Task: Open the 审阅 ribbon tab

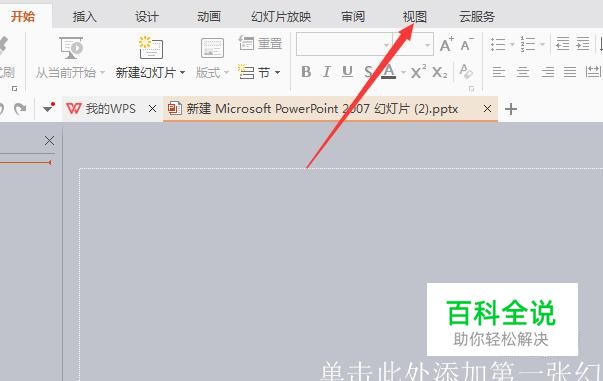Action: [x=353, y=17]
